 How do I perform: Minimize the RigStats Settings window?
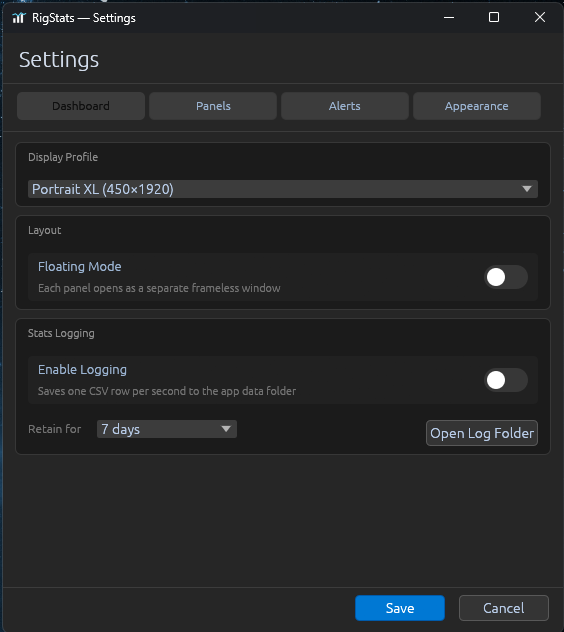(x=449, y=17)
